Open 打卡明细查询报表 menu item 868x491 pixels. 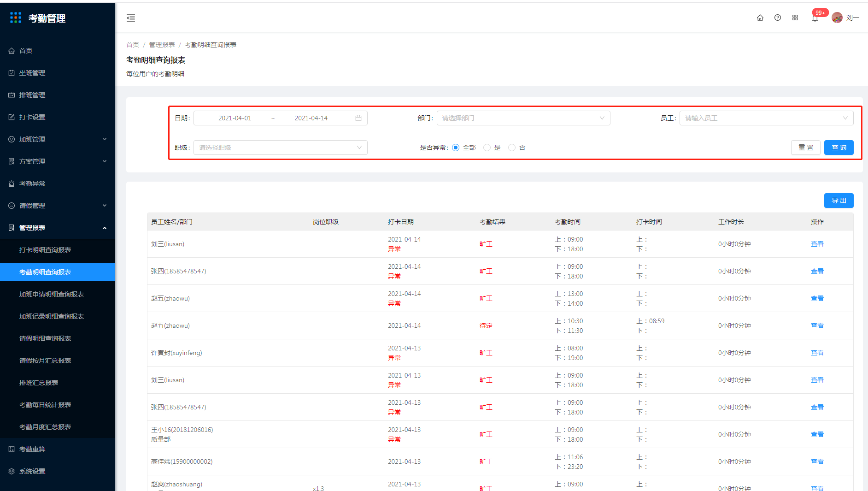58,250
